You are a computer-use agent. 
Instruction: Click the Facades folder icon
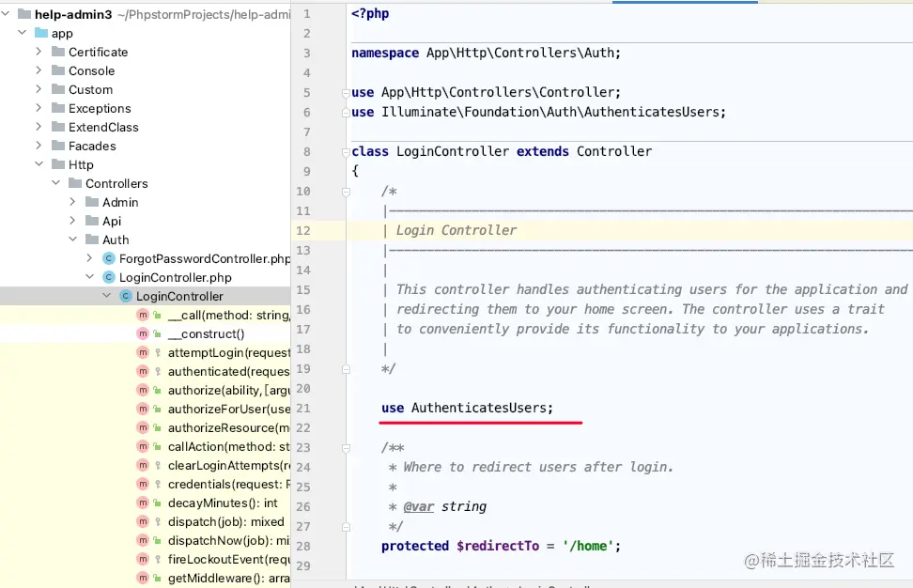[57, 146]
